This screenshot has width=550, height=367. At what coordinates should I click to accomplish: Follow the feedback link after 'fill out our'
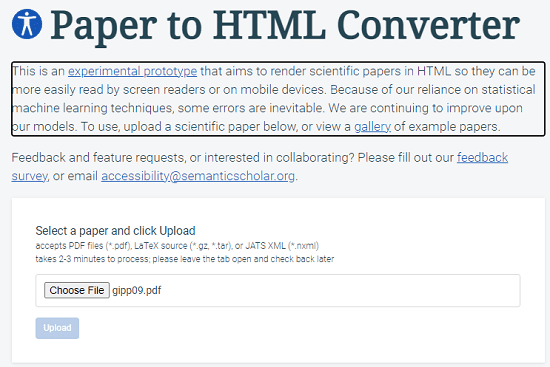point(482,158)
